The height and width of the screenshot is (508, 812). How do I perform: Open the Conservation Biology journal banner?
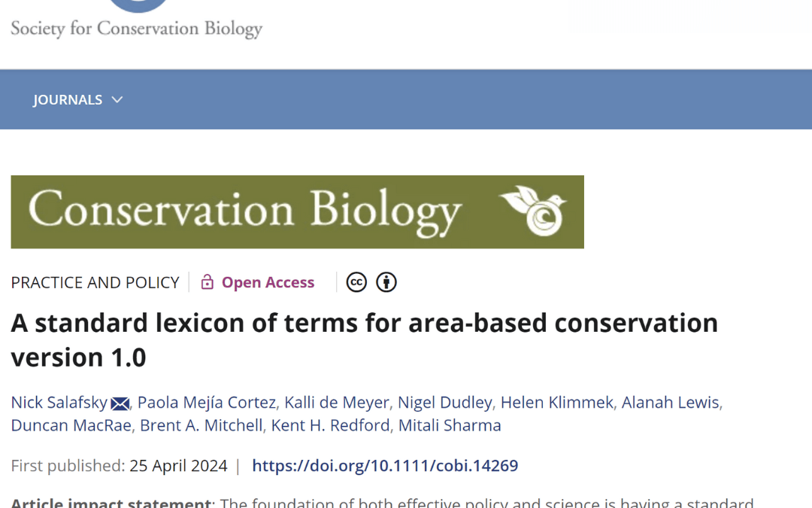tap(297, 211)
